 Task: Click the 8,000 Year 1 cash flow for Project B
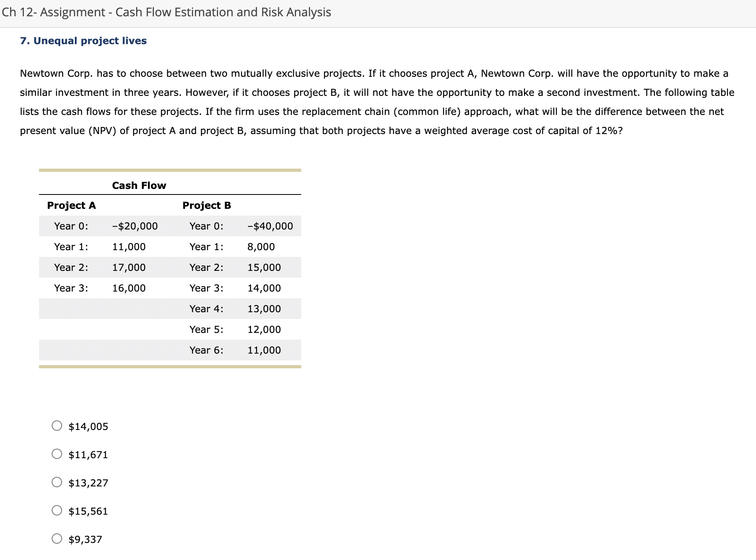pyautogui.click(x=261, y=247)
